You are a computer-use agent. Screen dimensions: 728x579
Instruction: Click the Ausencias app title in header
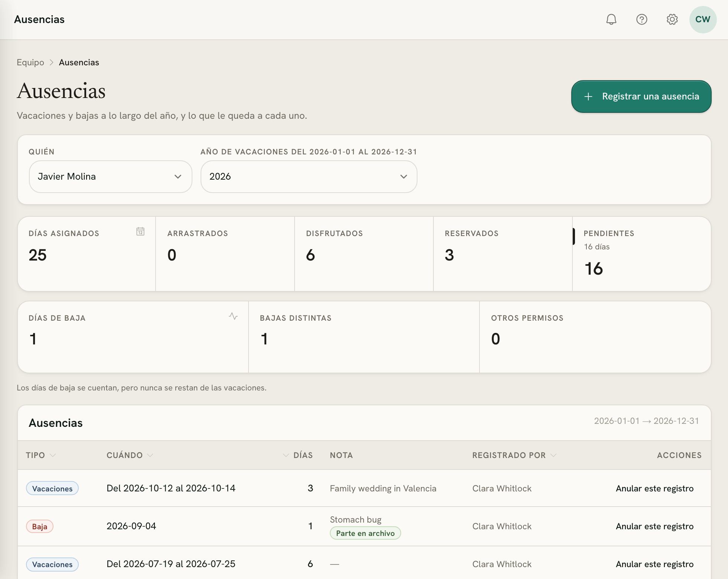(39, 19)
